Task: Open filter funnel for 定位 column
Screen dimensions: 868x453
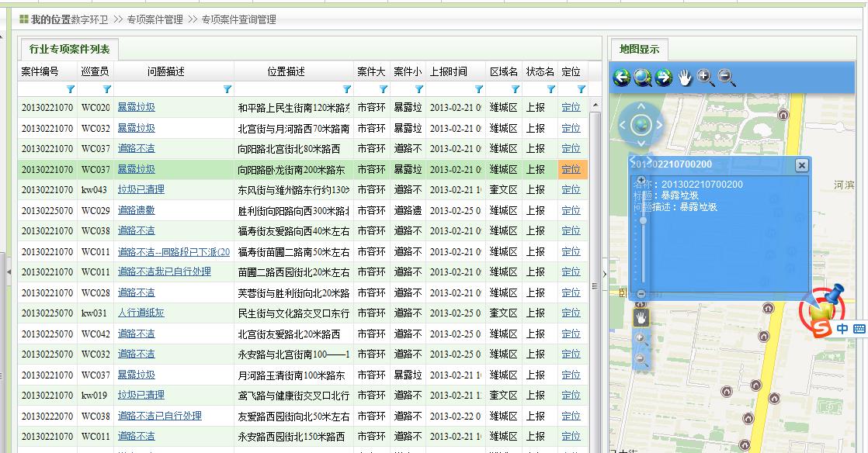Action: pos(582,89)
